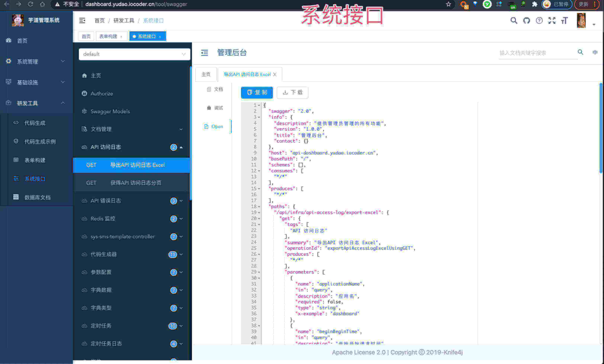Click the 复制 (Copy) button
This screenshot has height=364, width=604.
(256, 92)
